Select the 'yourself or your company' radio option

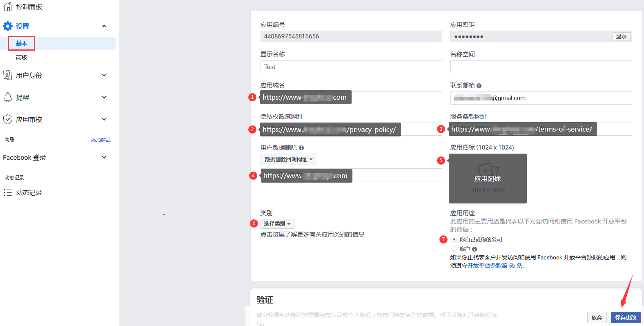click(454, 239)
